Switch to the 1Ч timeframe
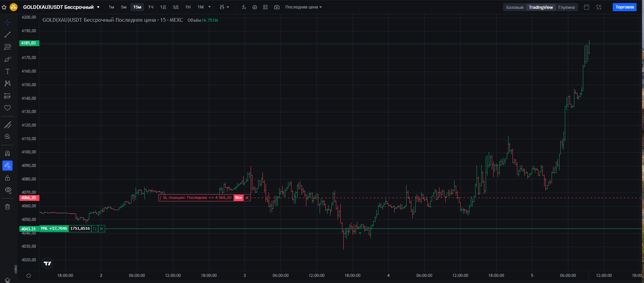 coord(151,7)
